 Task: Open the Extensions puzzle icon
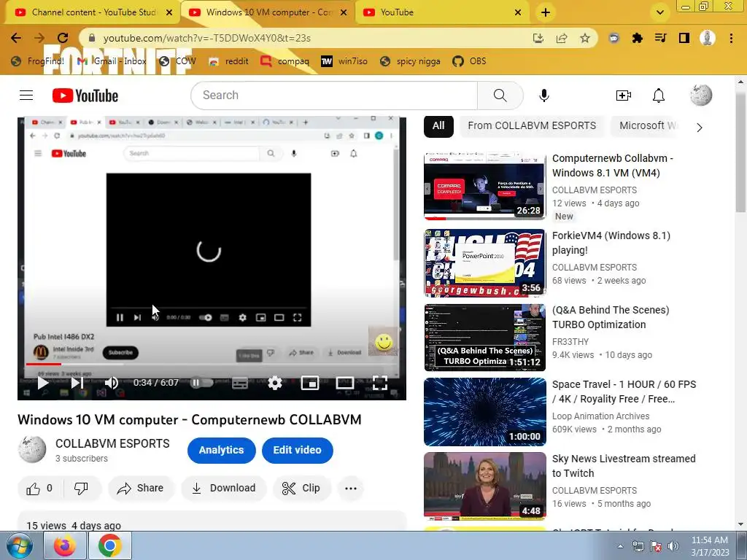(x=637, y=38)
